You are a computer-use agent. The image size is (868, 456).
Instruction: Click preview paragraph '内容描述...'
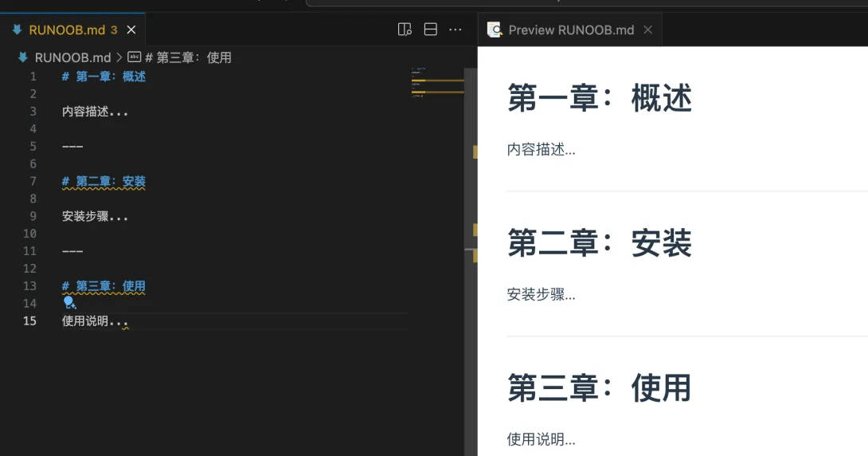[541, 150]
